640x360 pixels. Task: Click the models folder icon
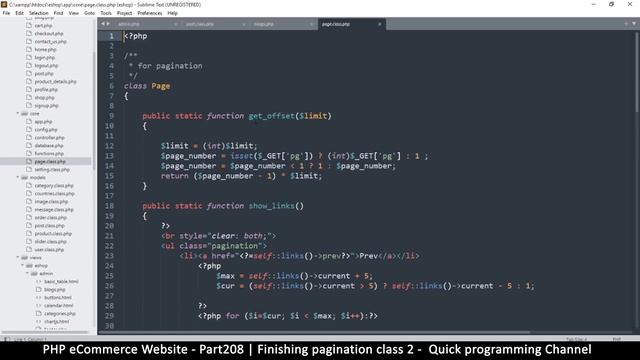pos(24,178)
